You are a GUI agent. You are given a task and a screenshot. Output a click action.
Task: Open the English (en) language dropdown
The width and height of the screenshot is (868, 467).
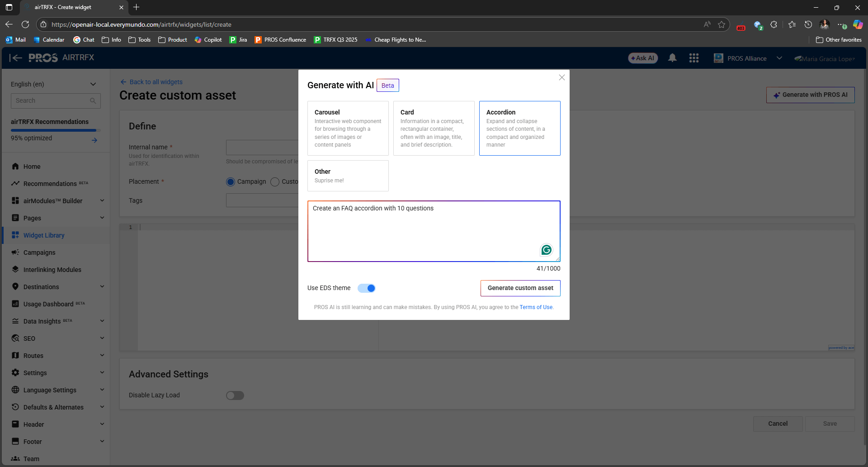[x=54, y=84]
